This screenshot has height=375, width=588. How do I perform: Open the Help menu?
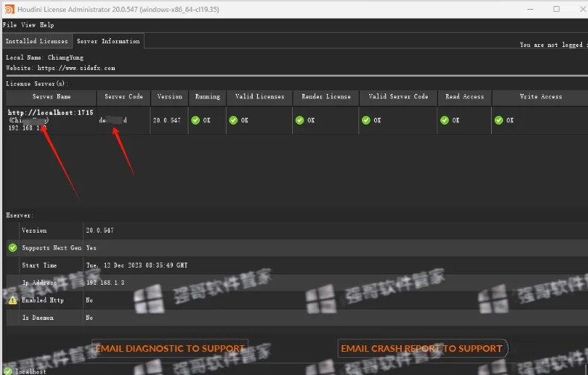47,25
